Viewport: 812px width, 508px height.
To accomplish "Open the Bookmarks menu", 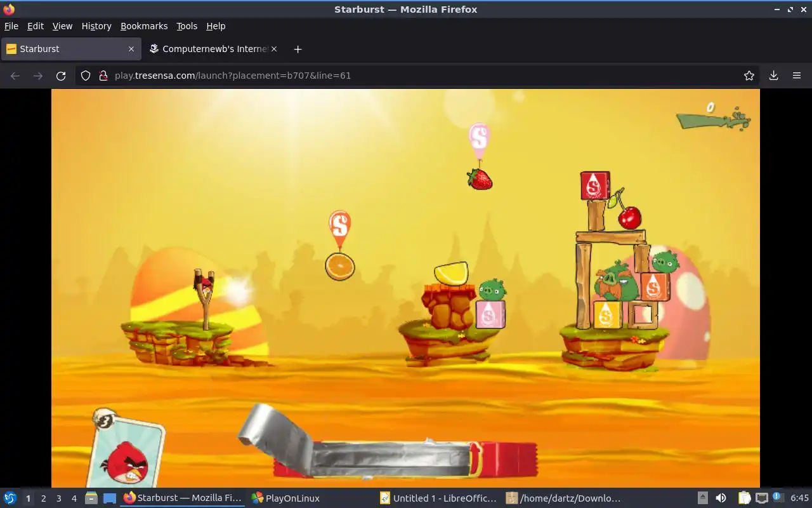I will pos(144,26).
